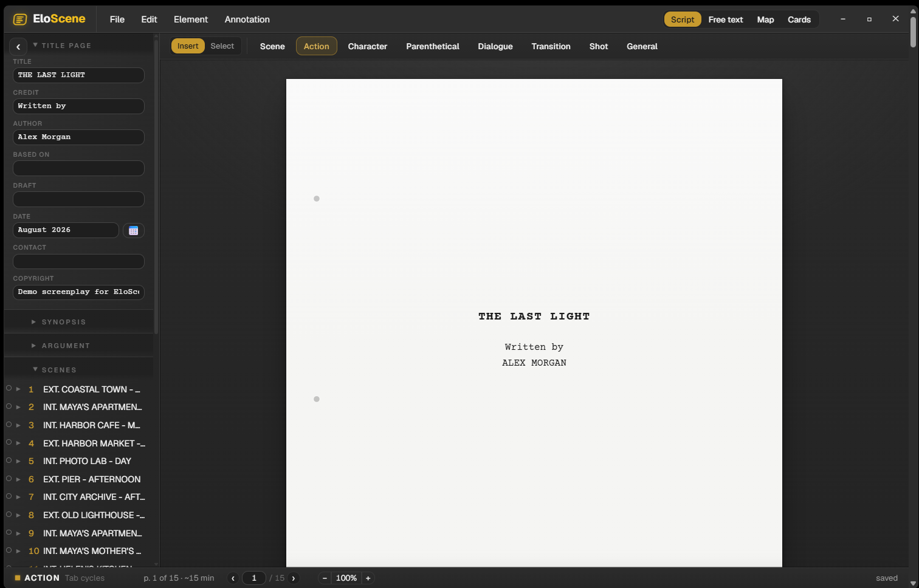Viewport: 919px width, 588px height.
Task: Click THE LAST LIGHT title on page
Action: (534, 316)
